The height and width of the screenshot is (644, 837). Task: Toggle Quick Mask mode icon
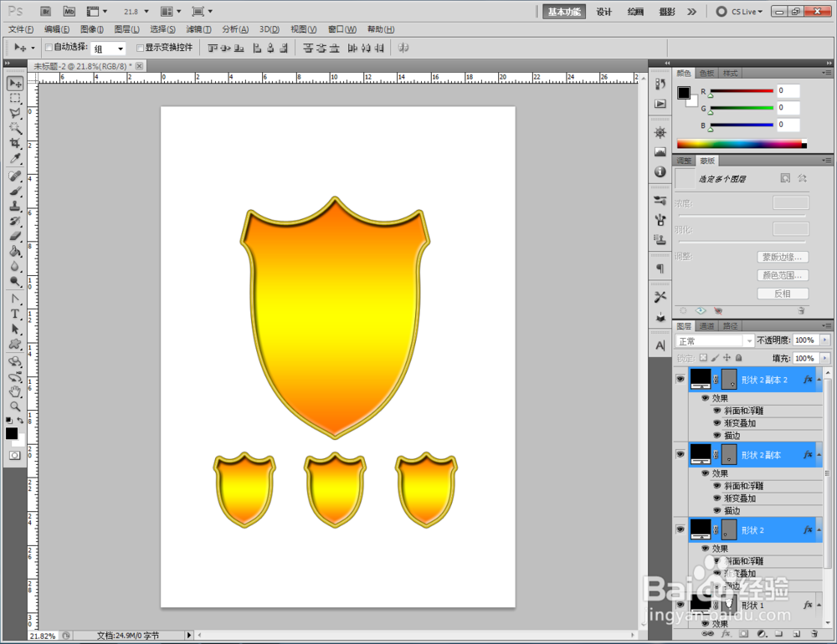click(15, 455)
